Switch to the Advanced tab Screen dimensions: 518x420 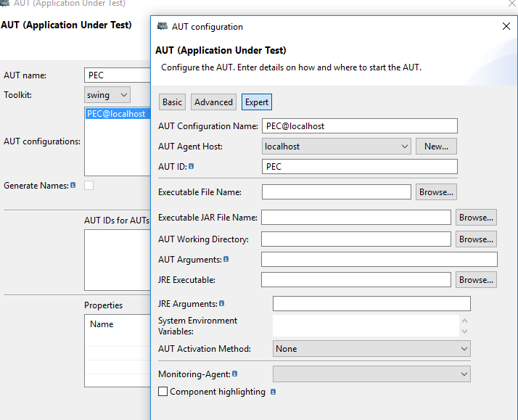click(x=213, y=102)
